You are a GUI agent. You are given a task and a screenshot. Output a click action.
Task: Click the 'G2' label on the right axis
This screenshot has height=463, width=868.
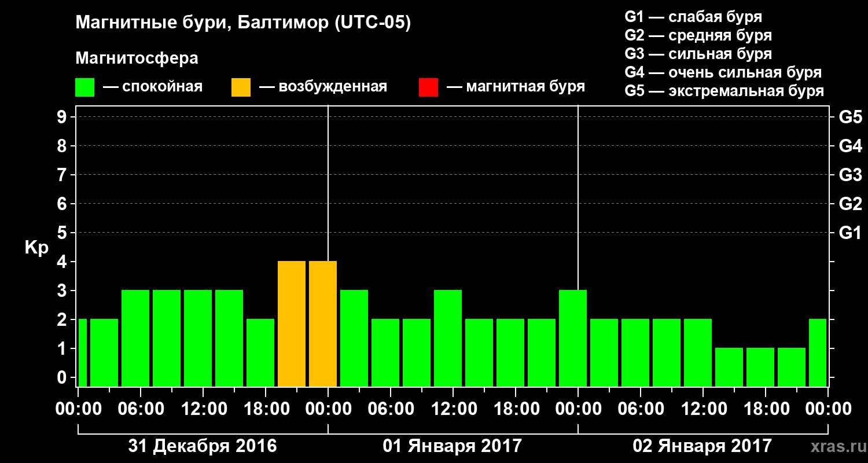click(x=851, y=204)
